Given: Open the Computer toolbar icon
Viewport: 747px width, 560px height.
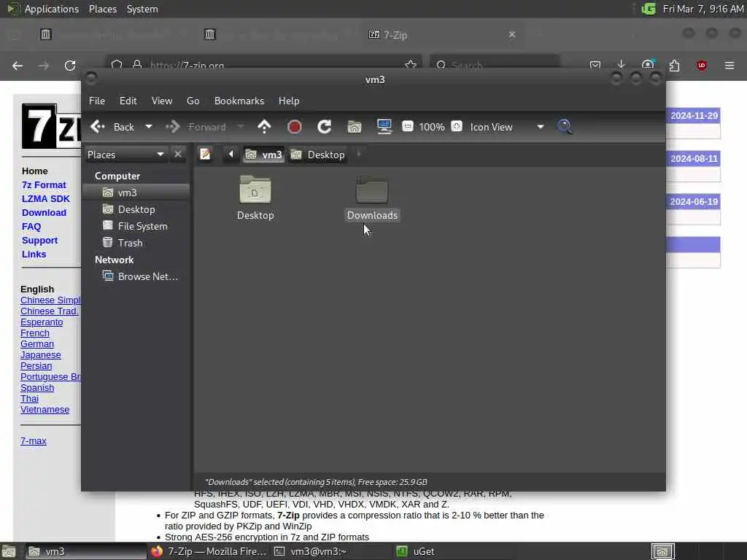Looking at the screenshot, I should [384, 127].
